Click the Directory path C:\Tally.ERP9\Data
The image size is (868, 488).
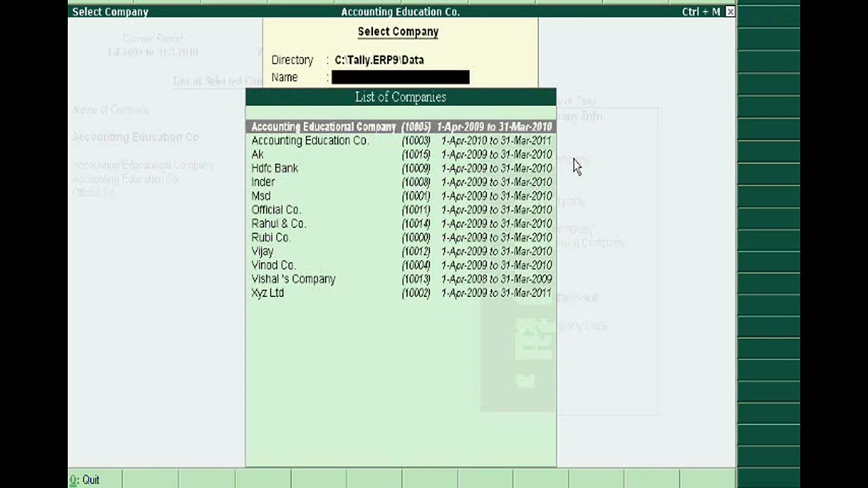point(379,60)
